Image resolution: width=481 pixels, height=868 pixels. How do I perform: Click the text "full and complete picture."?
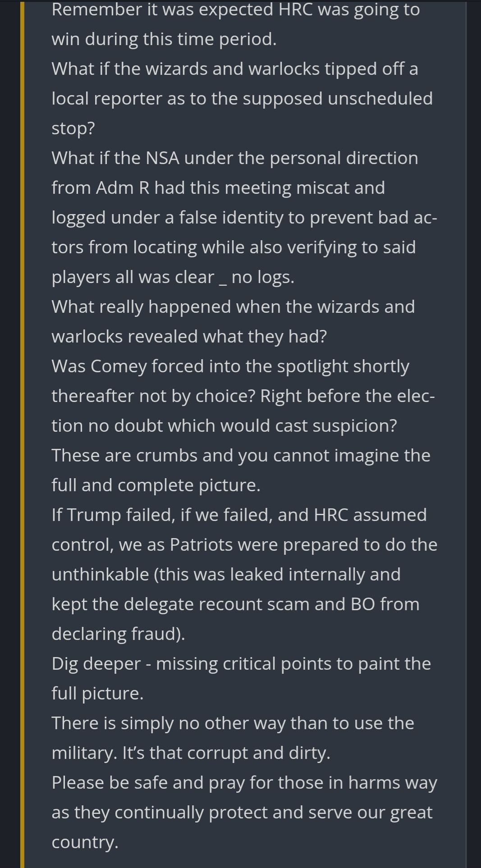(156, 485)
